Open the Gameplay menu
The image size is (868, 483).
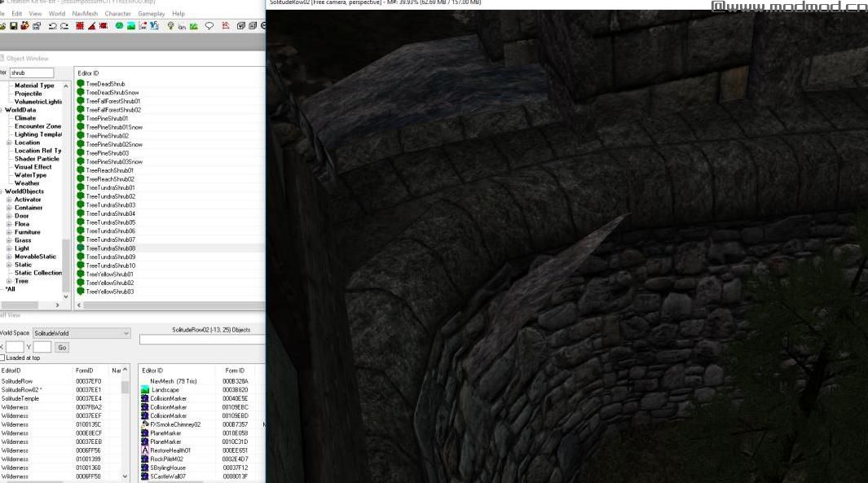(x=151, y=13)
